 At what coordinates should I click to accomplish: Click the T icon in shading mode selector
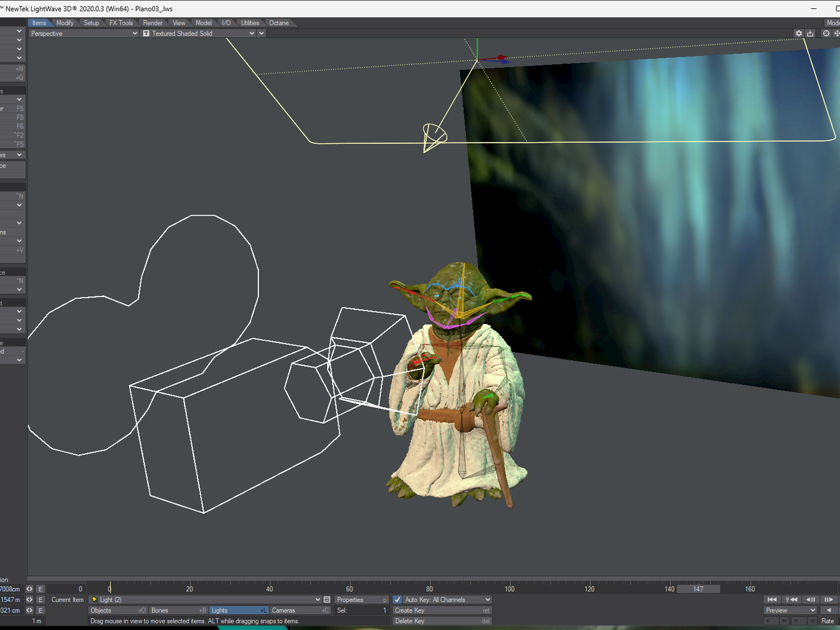point(146,34)
